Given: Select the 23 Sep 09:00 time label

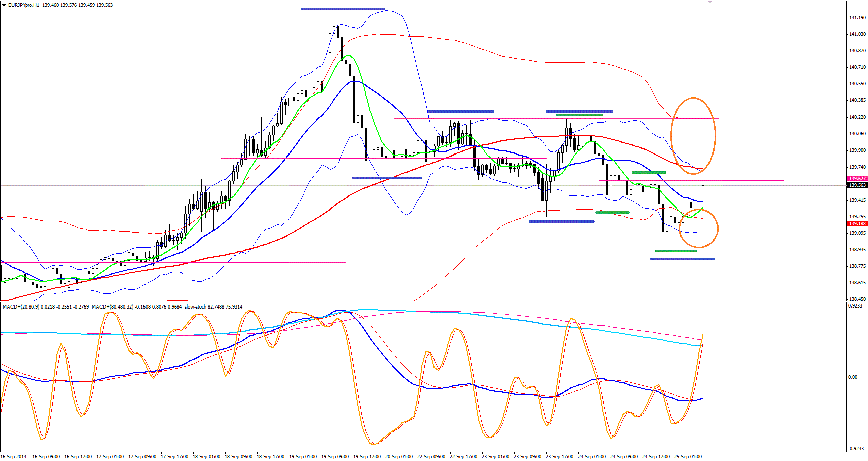Looking at the screenshot, I should point(527,457).
